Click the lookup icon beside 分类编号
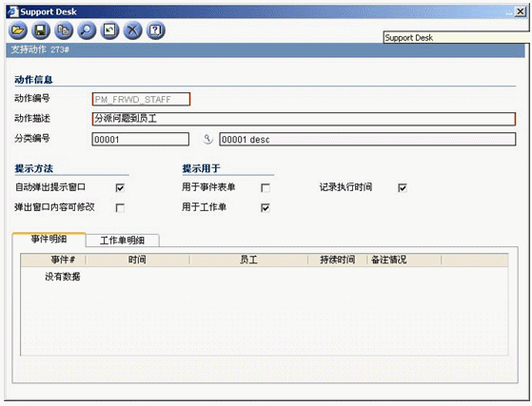Screen dimensions: 532x406 207,139
